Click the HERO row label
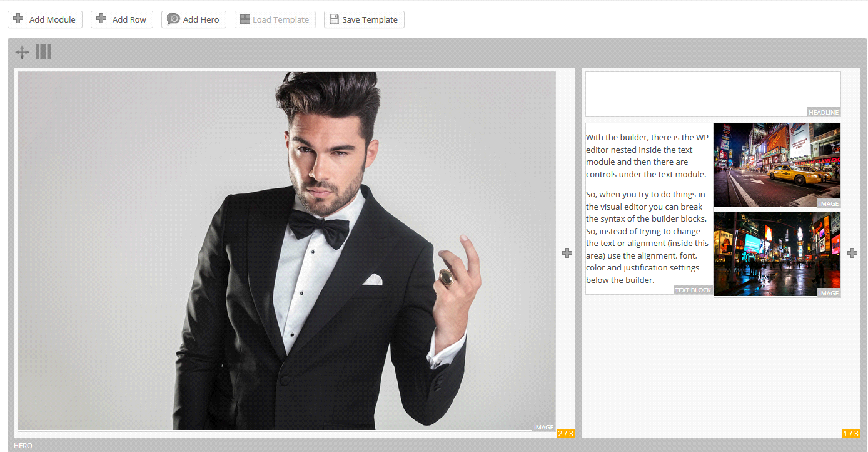 click(23, 446)
